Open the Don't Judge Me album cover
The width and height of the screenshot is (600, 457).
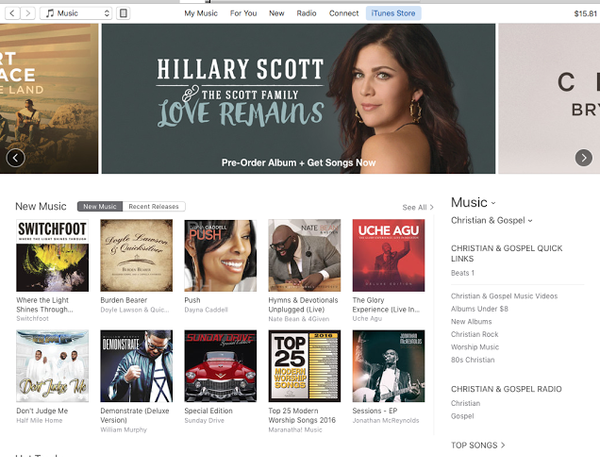click(52, 366)
